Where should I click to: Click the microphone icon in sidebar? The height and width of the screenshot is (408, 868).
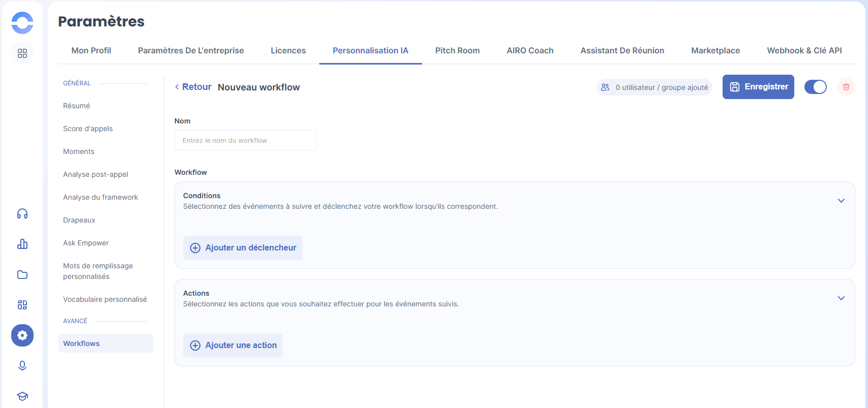coord(22,366)
